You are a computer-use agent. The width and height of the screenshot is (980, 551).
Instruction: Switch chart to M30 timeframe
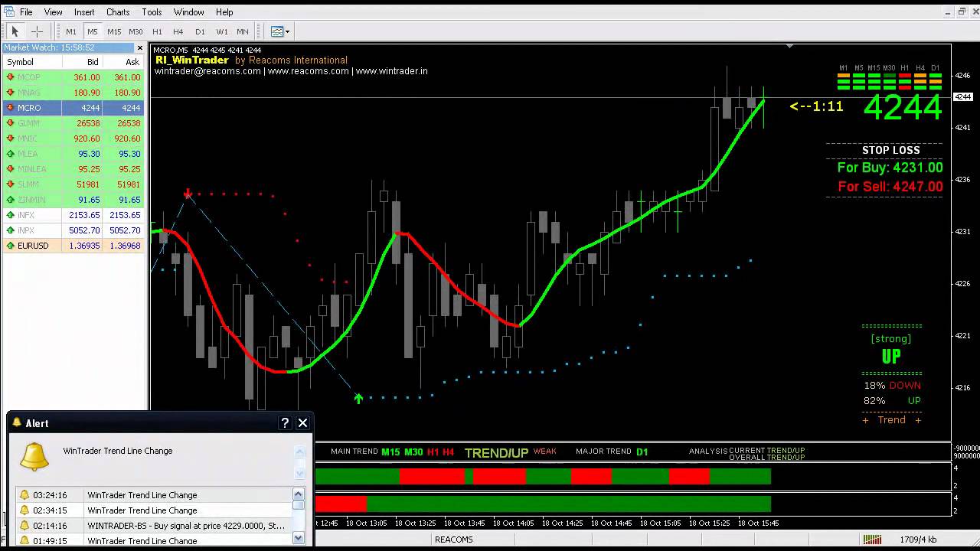coord(136,31)
